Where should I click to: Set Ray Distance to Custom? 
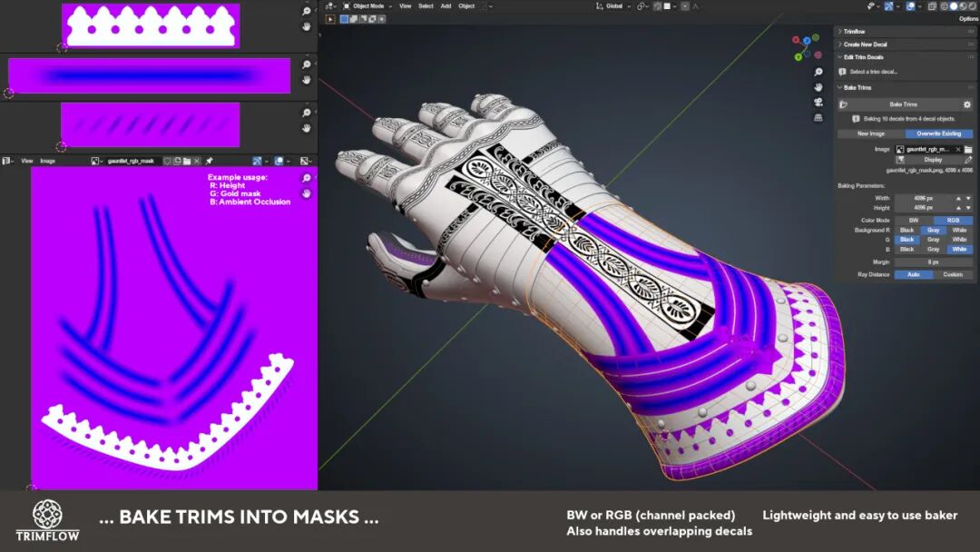coord(953,274)
